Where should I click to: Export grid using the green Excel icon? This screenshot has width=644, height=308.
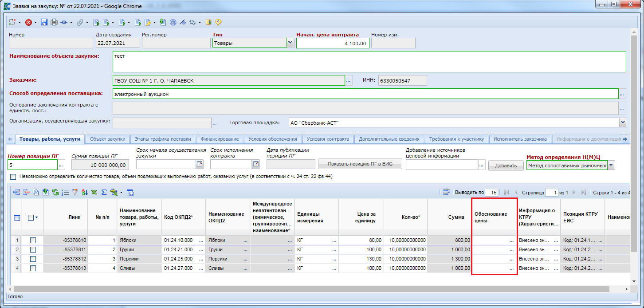tap(94, 192)
